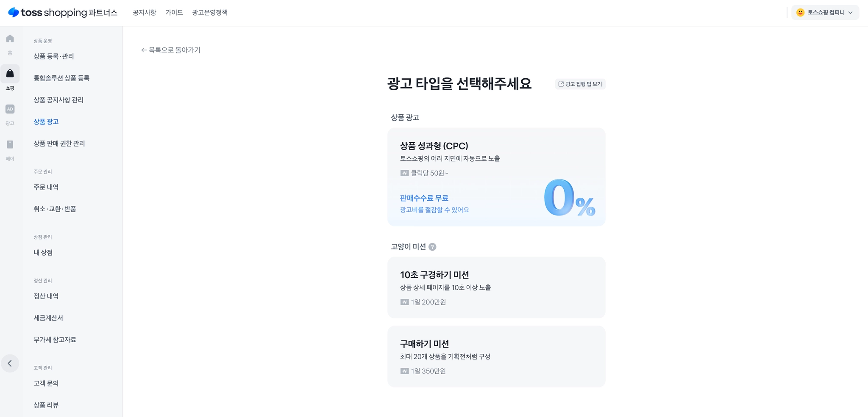
Task: Open the 가이드 top menu
Action: pyautogui.click(x=174, y=13)
